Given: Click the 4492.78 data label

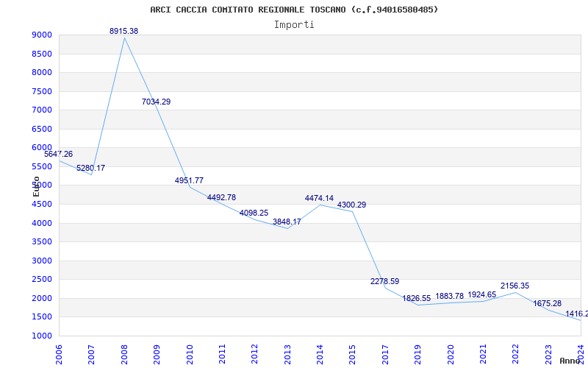Looking at the screenshot, I should click(221, 197).
